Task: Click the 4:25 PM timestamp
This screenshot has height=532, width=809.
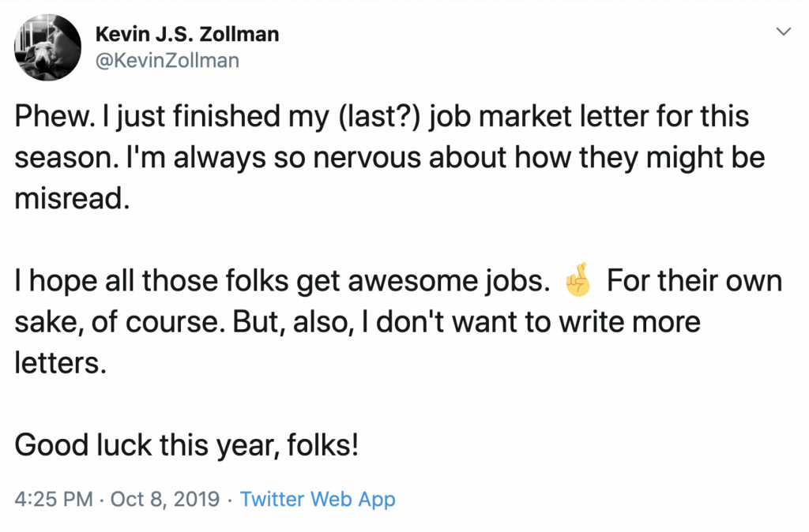Action: [x=52, y=499]
